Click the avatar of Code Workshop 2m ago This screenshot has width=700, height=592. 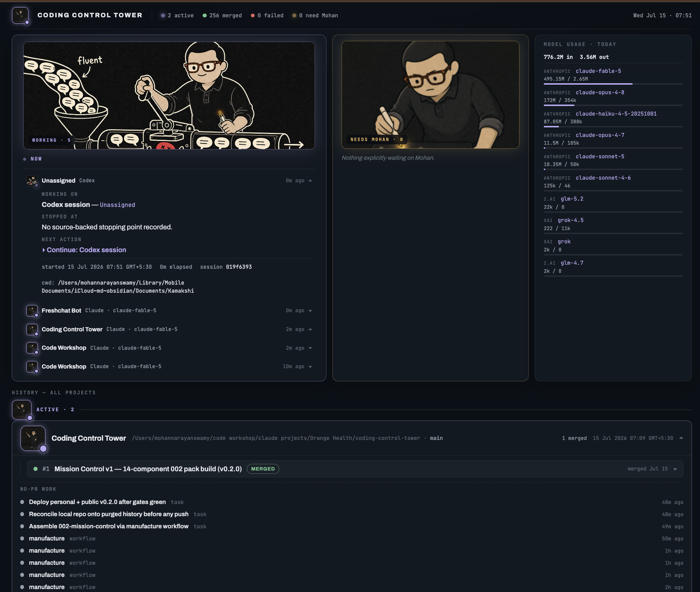tap(32, 348)
